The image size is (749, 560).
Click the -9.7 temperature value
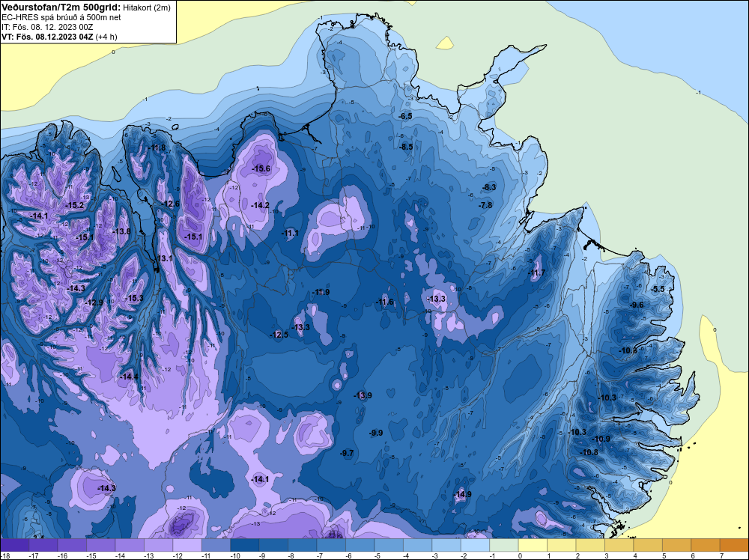pos(347,453)
